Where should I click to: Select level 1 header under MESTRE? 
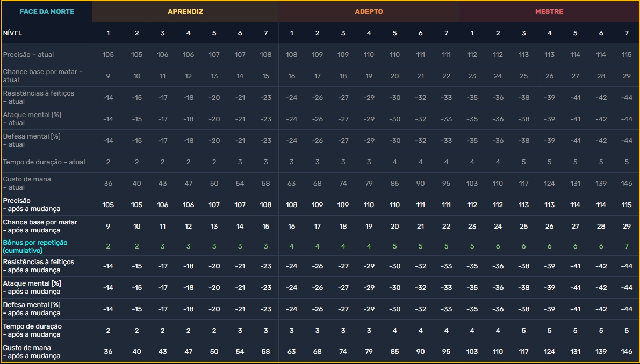pos(472,33)
